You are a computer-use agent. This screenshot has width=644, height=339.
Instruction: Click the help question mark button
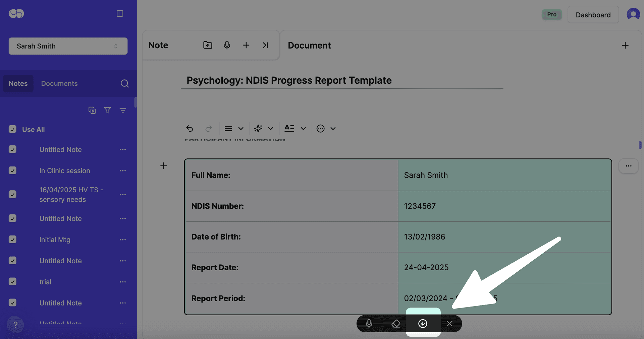point(15,325)
